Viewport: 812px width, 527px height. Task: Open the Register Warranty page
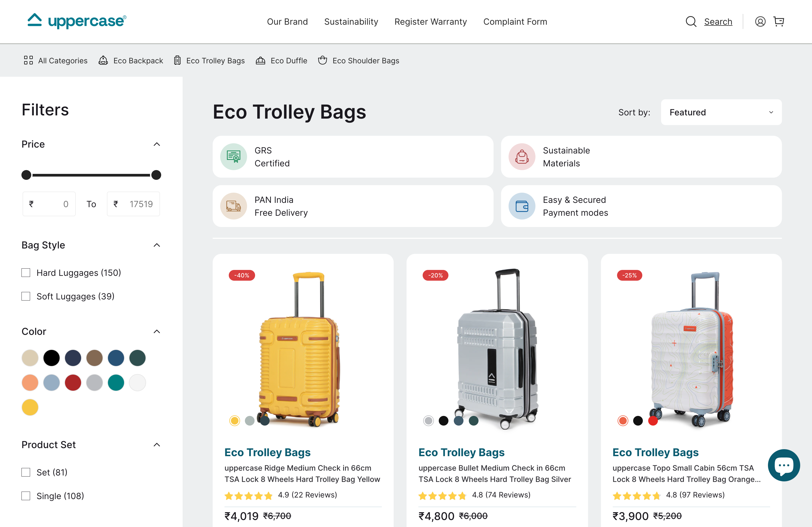[430, 21]
